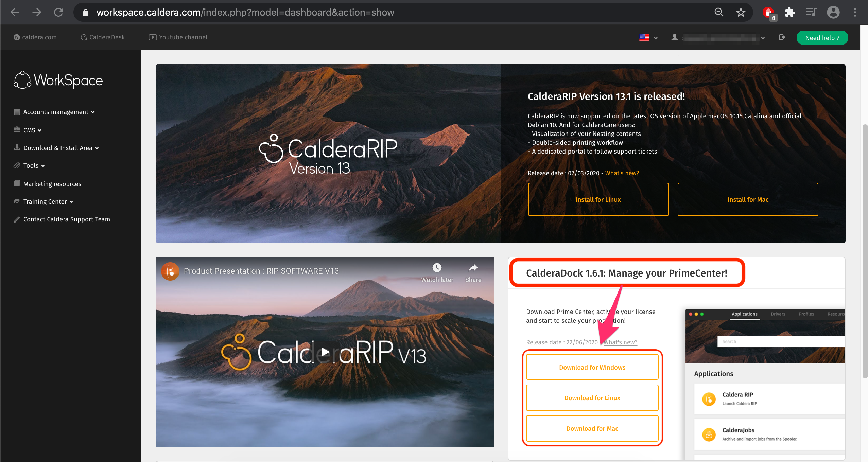Open the browser extensions puzzle icon
The height and width of the screenshot is (462, 868).
pyautogui.click(x=789, y=13)
